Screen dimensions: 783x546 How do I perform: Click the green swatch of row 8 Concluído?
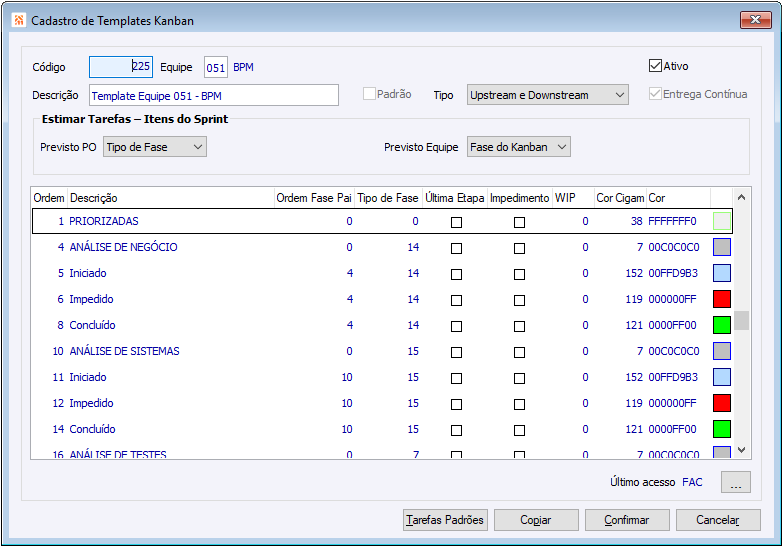722,325
